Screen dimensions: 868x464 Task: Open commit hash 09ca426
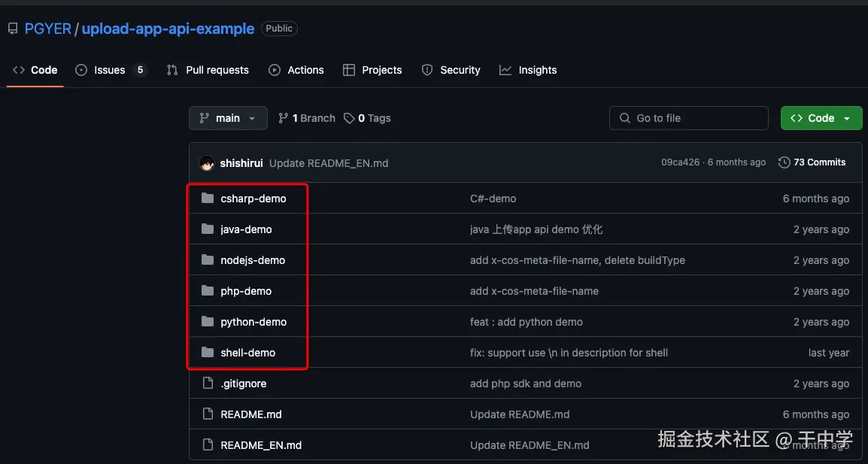pos(681,162)
